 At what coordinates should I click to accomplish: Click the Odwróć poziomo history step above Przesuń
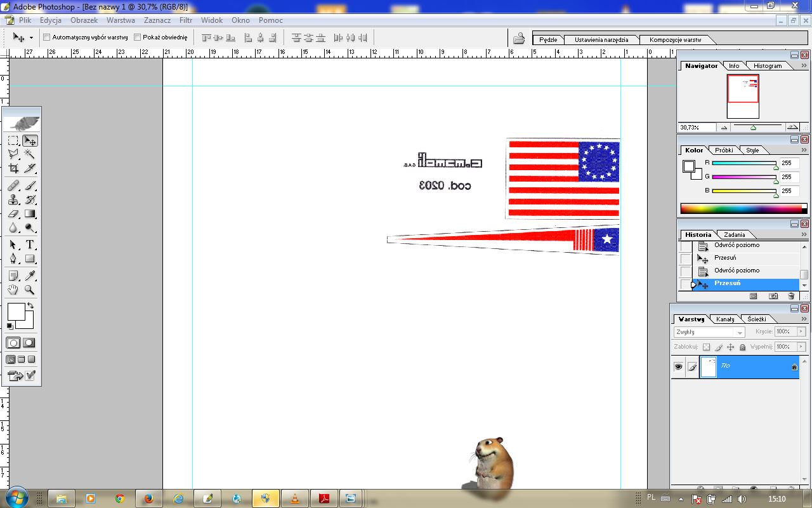737,271
